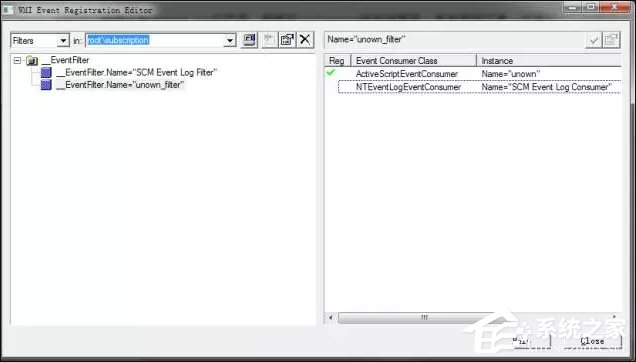Viewport: 636px width, 362px height.
Task: Click the SCM Event Log Filter instance icon
Action: (46, 73)
